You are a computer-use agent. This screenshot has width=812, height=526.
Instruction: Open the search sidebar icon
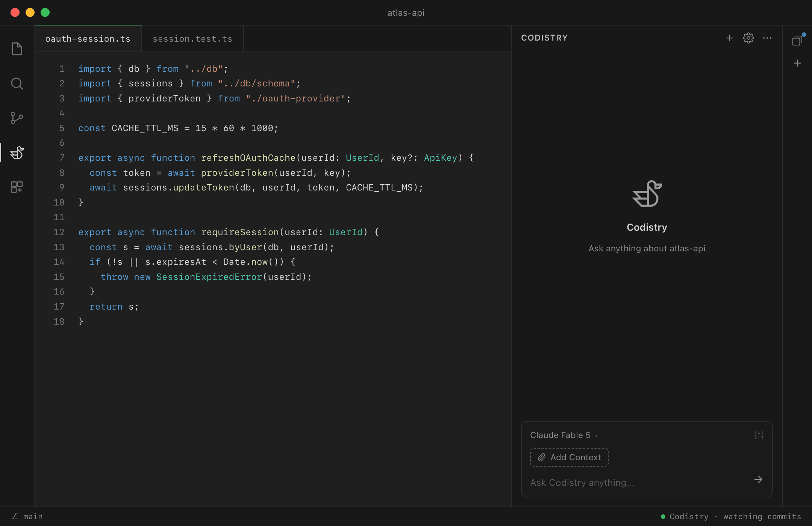click(x=17, y=83)
